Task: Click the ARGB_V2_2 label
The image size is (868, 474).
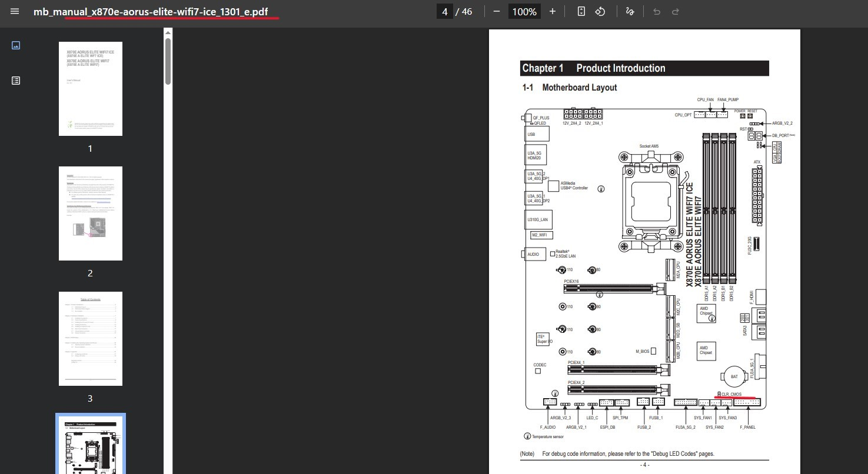Action: (x=782, y=123)
